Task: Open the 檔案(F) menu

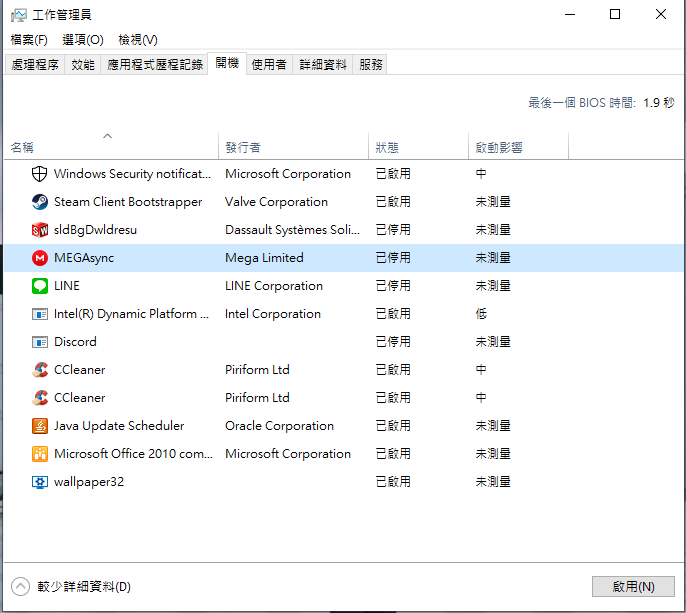Action: [29, 40]
